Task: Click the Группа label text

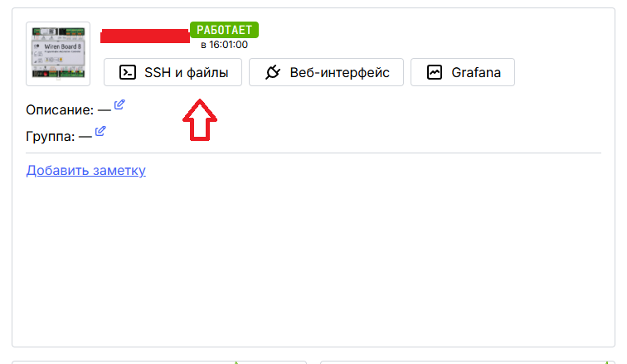Action: [51, 137]
